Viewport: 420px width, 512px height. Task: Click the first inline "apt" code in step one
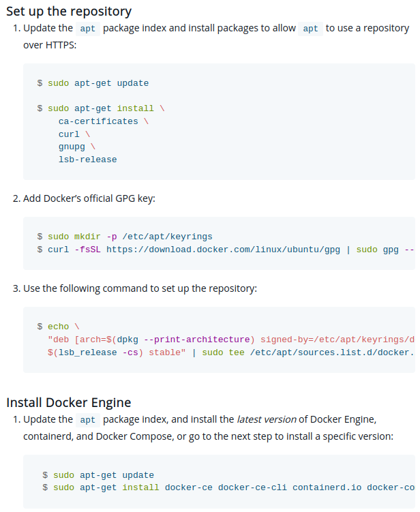(x=87, y=29)
